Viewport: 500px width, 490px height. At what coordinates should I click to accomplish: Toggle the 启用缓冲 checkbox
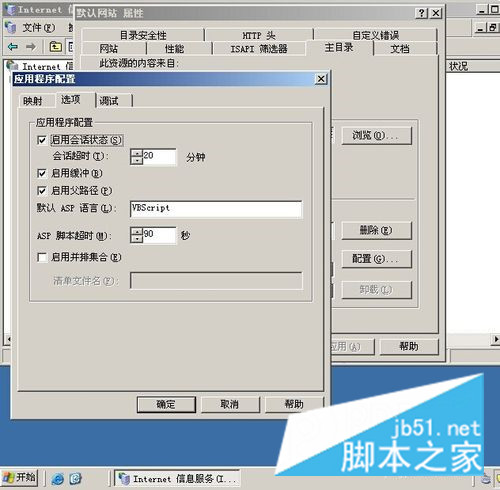(x=42, y=173)
